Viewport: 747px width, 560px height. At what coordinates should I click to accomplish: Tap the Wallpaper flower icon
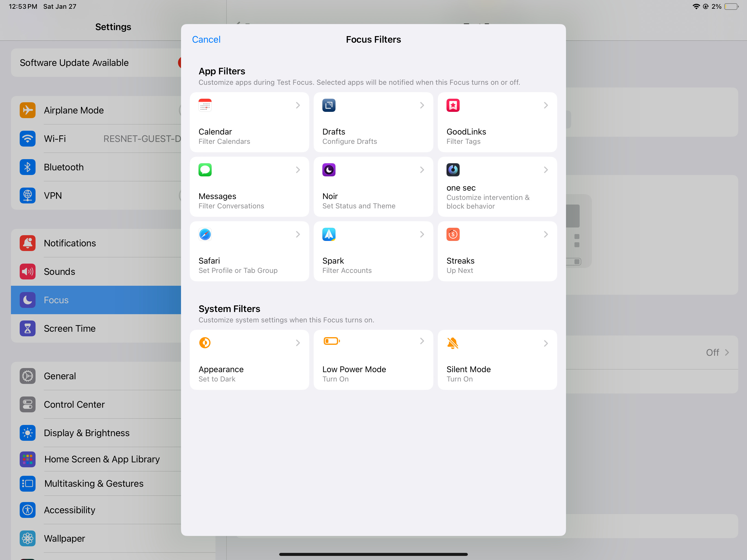pos(28,538)
